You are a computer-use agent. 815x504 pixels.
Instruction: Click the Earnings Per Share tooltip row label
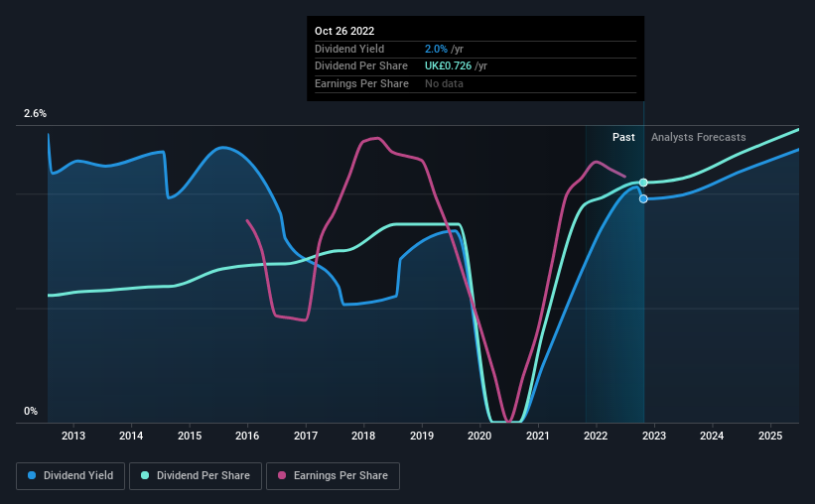pyautogui.click(x=361, y=83)
